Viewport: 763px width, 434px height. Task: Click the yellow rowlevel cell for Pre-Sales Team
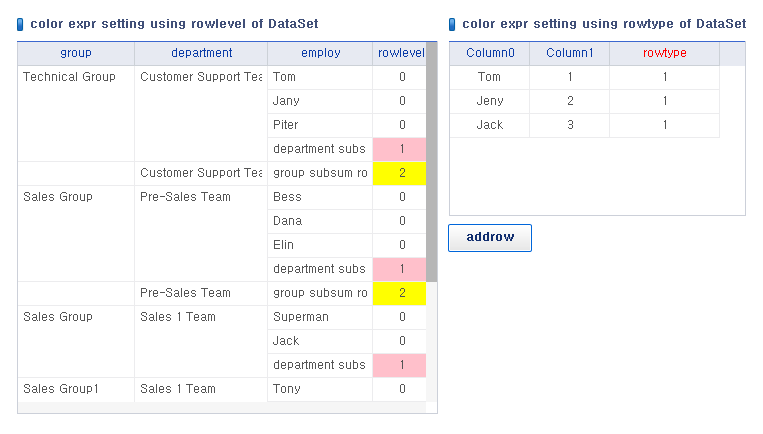(400, 293)
